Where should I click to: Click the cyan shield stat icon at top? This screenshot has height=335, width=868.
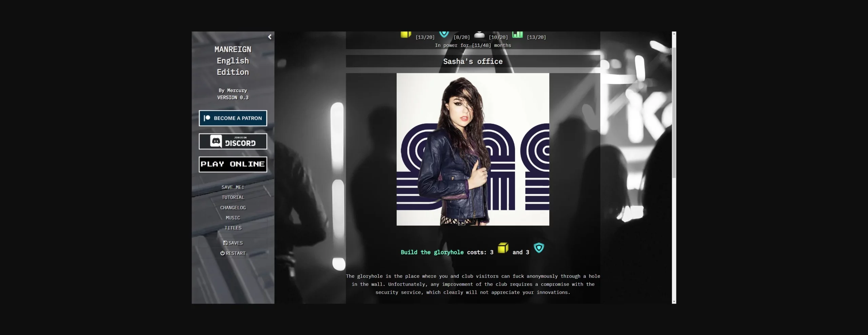pyautogui.click(x=444, y=34)
